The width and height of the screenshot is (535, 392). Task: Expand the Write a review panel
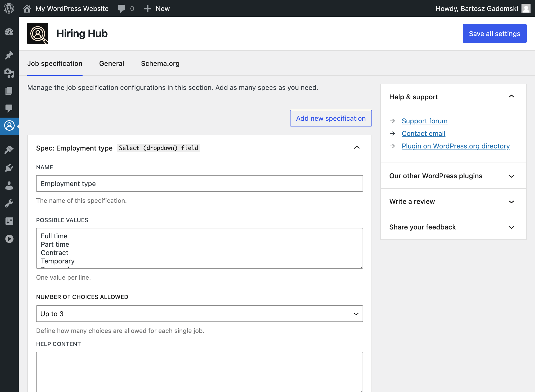[511, 202]
